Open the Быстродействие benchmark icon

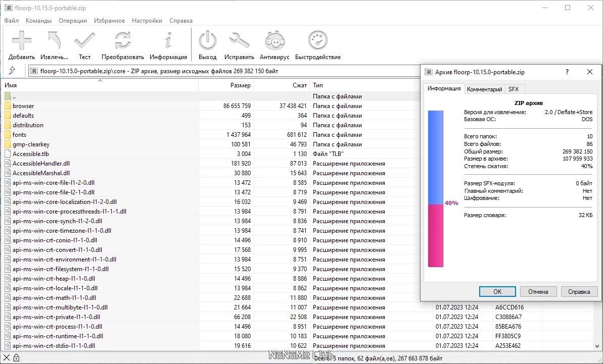click(x=318, y=45)
